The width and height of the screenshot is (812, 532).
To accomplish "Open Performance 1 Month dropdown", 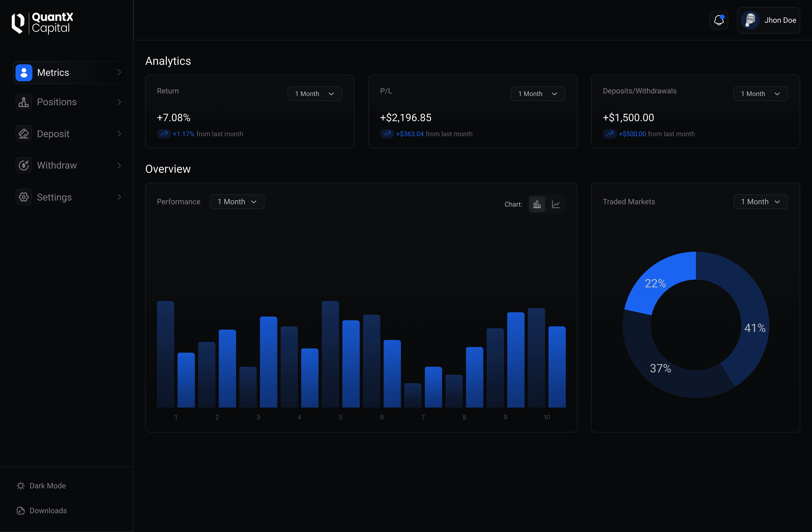I will click(x=237, y=201).
